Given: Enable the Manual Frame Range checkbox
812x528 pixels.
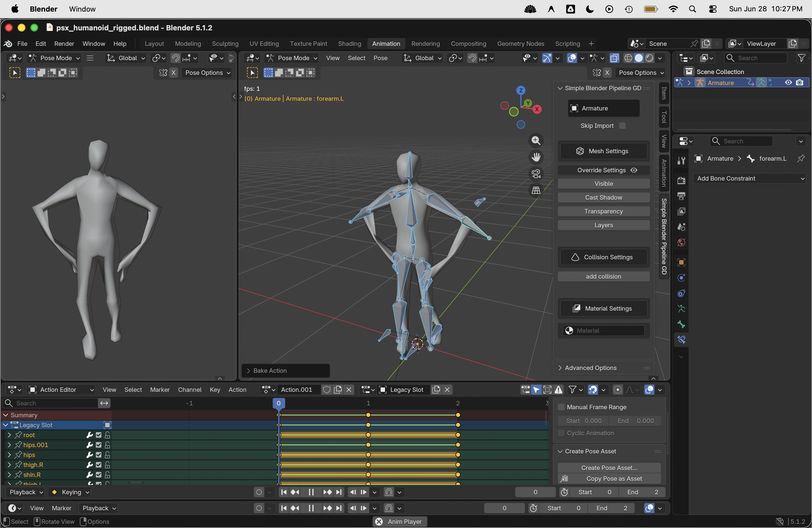Looking at the screenshot, I should point(561,407).
